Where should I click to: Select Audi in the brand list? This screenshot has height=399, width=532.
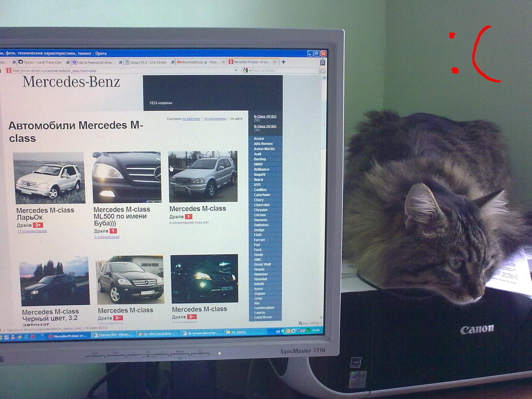(x=258, y=154)
